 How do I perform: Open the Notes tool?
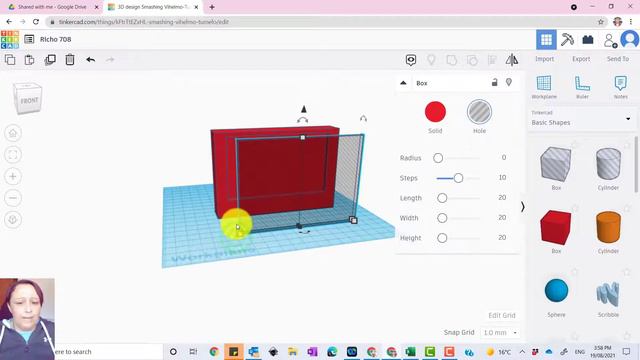click(x=620, y=87)
